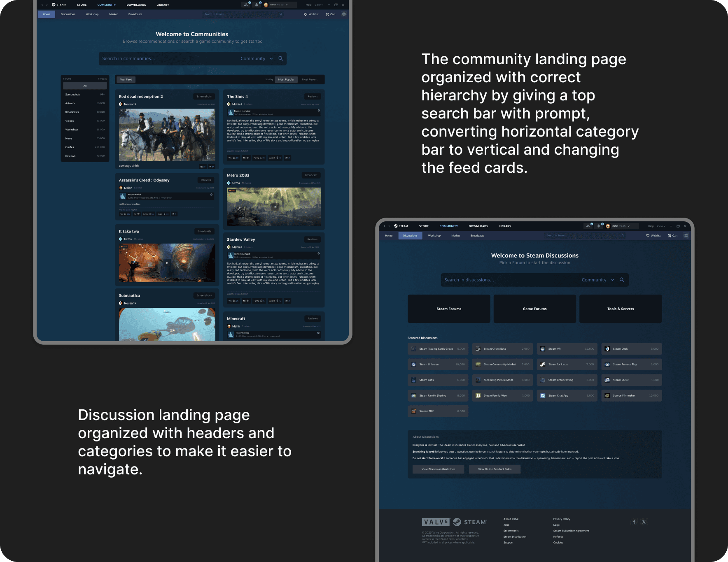The image size is (728, 562).
Task: Select Artwork in the forums sidebar
Action: 85,103
